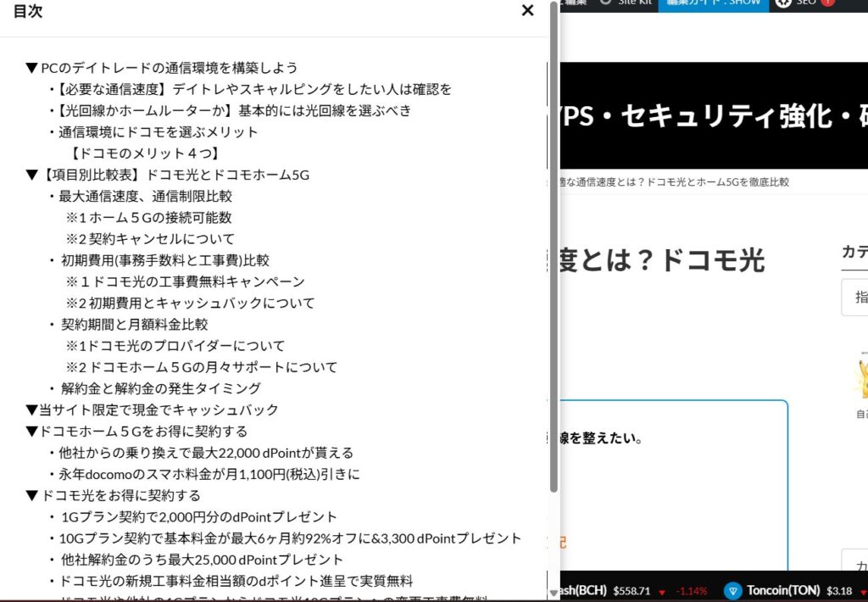The height and width of the screenshot is (602, 868).
Task: Go to 【ドコモのメリット４つ】 entry
Action: pos(144,153)
